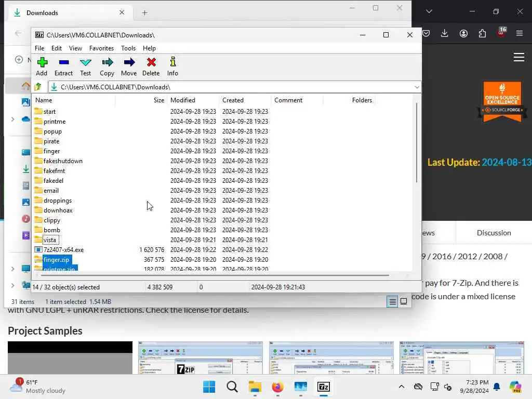
Task: Expand the OneDrive tree node in Explorer
Action: (13, 119)
